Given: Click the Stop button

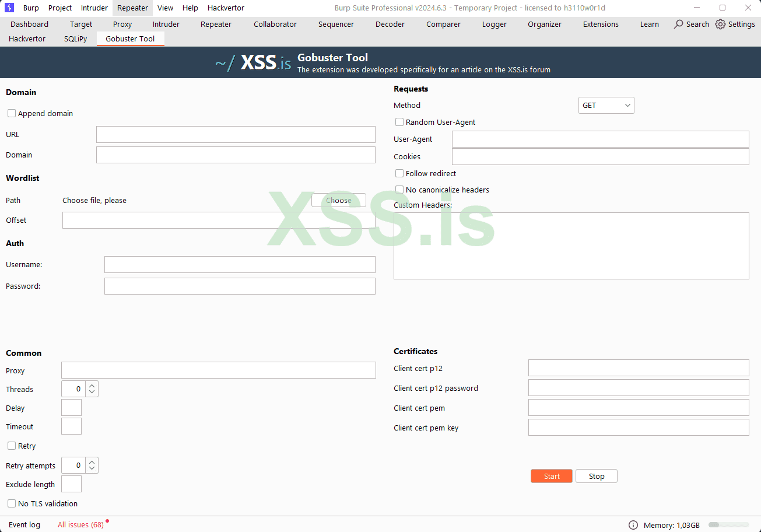Looking at the screenshot, I should tap(597, 476).
